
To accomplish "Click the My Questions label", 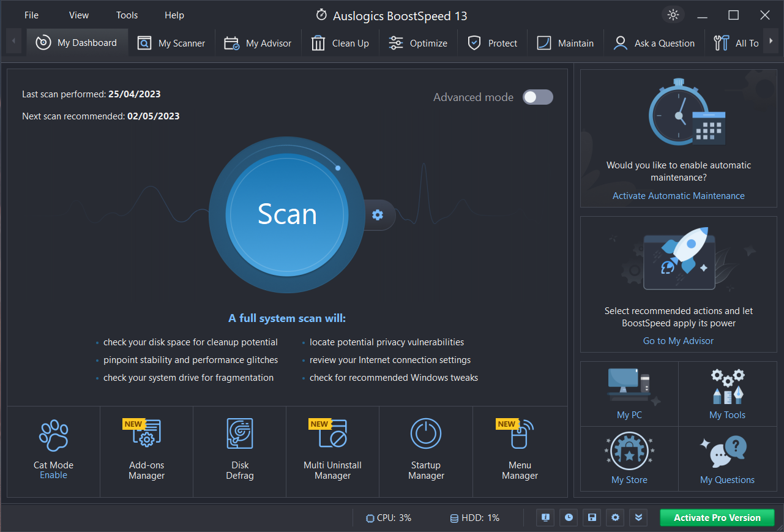I will 727,480.
